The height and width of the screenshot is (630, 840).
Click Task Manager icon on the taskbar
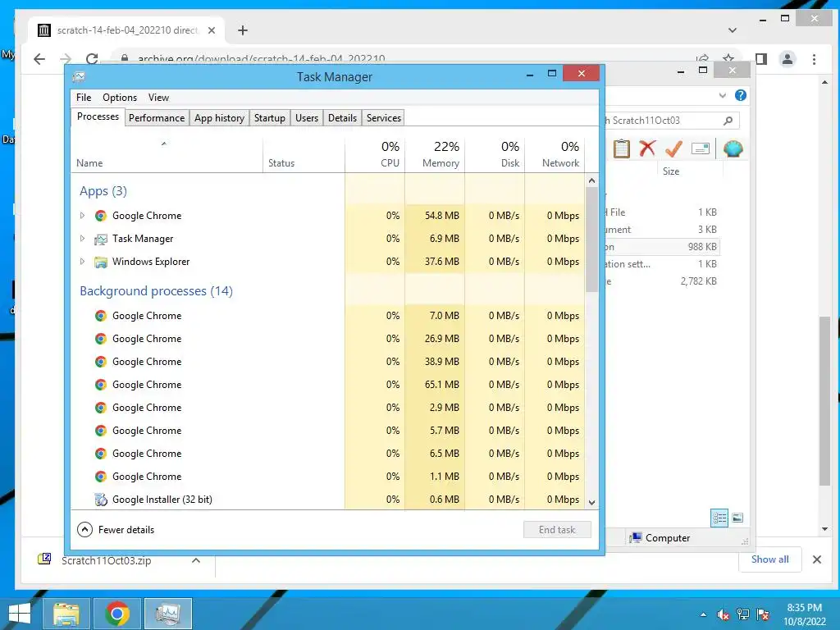[168, 614]
